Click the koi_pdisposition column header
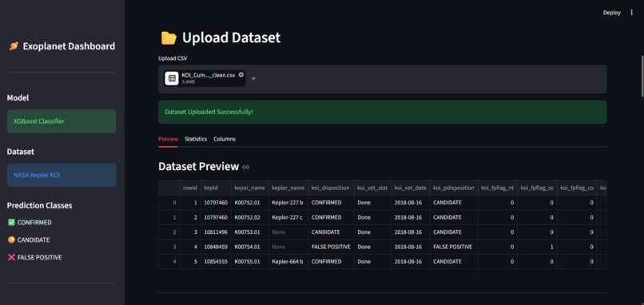Image resolution: width=644 pixels, height=305 pixels. pyautogui.click(x=454, y=188)
